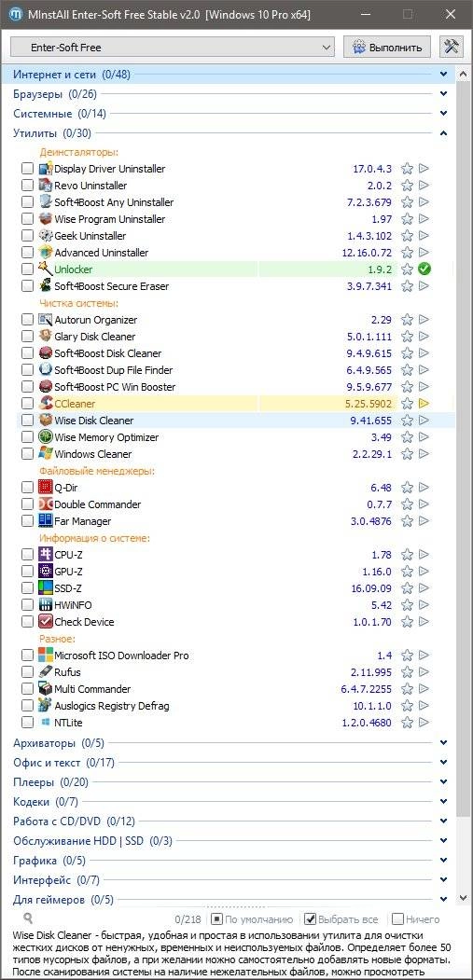Click the Q-Dir app icon
The width and height of the screenshot is (473, 980).
(46, 488)
